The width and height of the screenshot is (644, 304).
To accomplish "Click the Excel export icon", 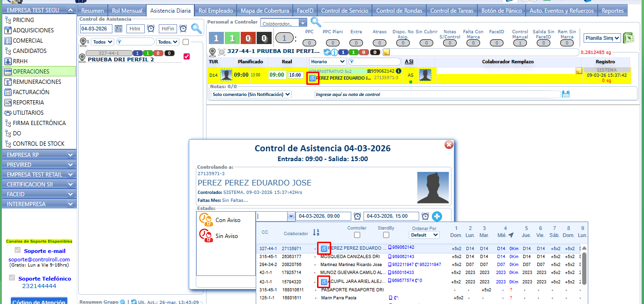I will (x=628, y=38).
